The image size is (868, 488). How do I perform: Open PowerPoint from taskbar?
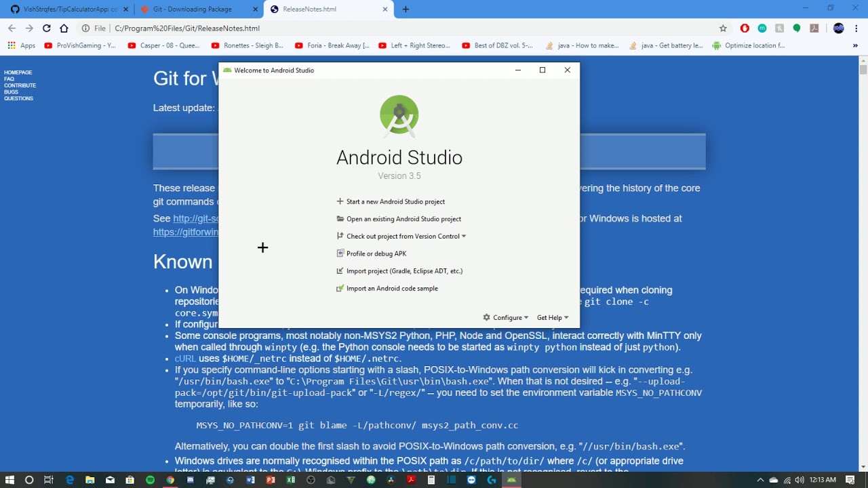pos(271,480)
